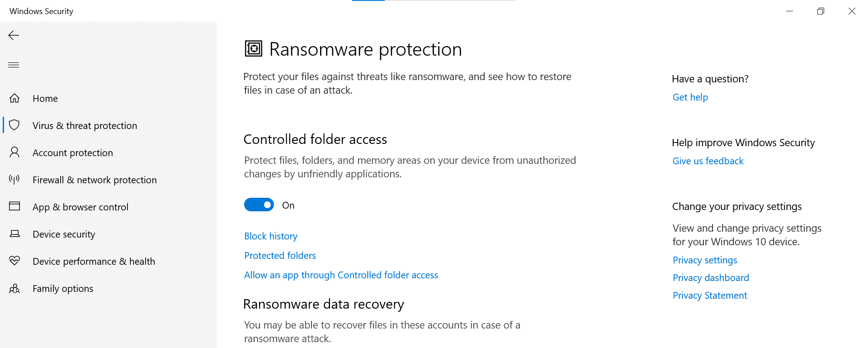The width and height of the screenshot is (868, 348).
Task: Collapse the navigation with the hamburger menu
Action: (14, 65)
